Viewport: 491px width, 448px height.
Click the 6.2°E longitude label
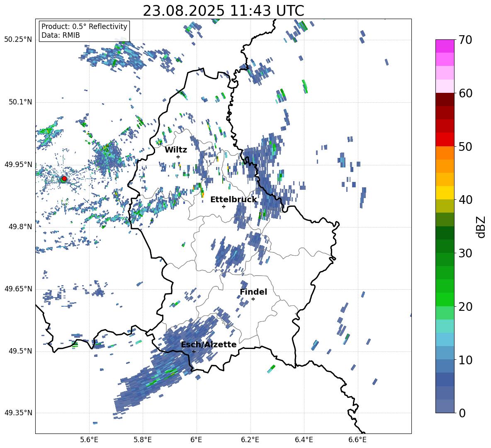tap(250, 440)
